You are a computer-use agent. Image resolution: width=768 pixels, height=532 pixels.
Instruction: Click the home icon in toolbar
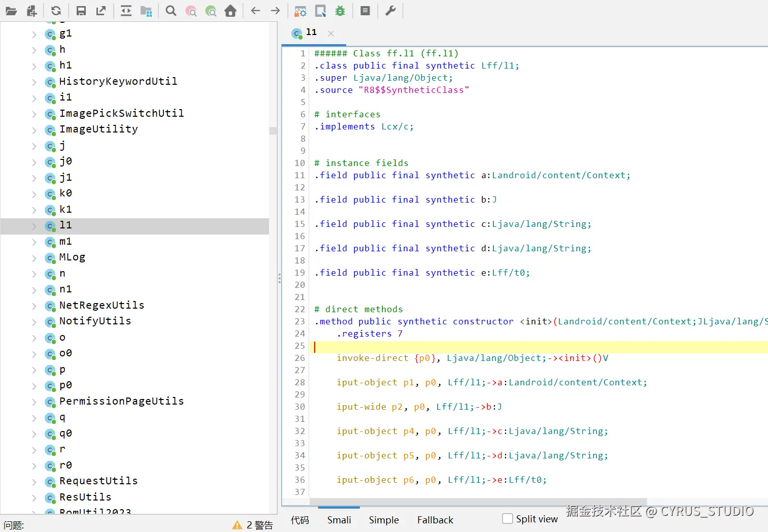pos(230,11)
